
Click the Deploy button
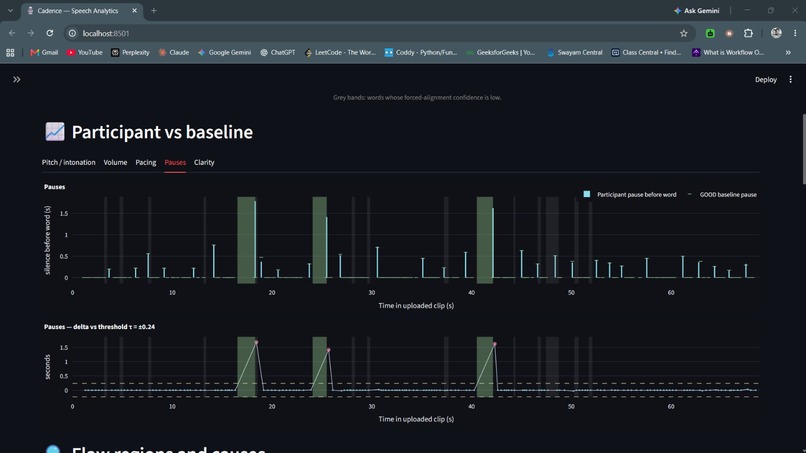765,80
